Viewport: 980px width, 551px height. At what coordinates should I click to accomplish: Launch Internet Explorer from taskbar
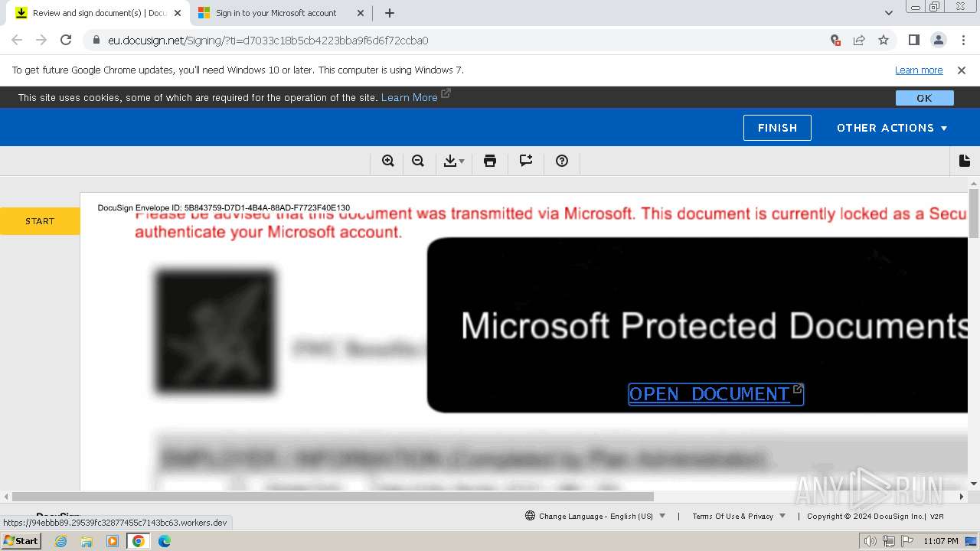pos(61,541)
